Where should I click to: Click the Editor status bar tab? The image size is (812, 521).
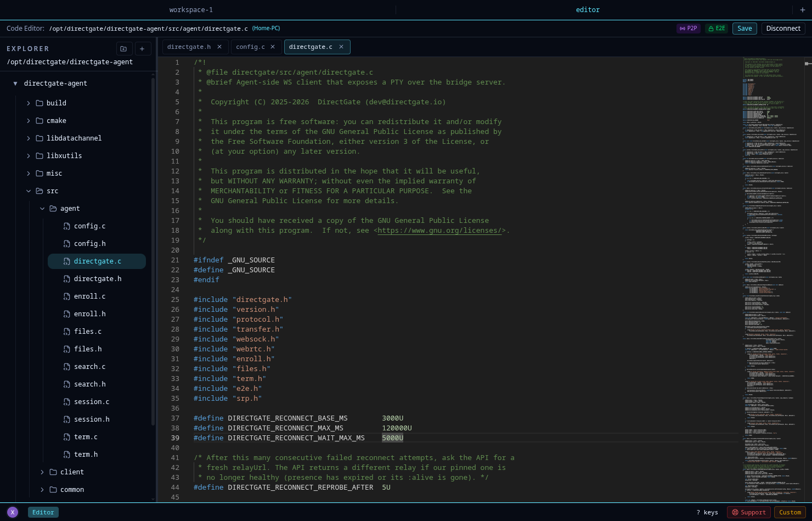[x=43, y=512]
